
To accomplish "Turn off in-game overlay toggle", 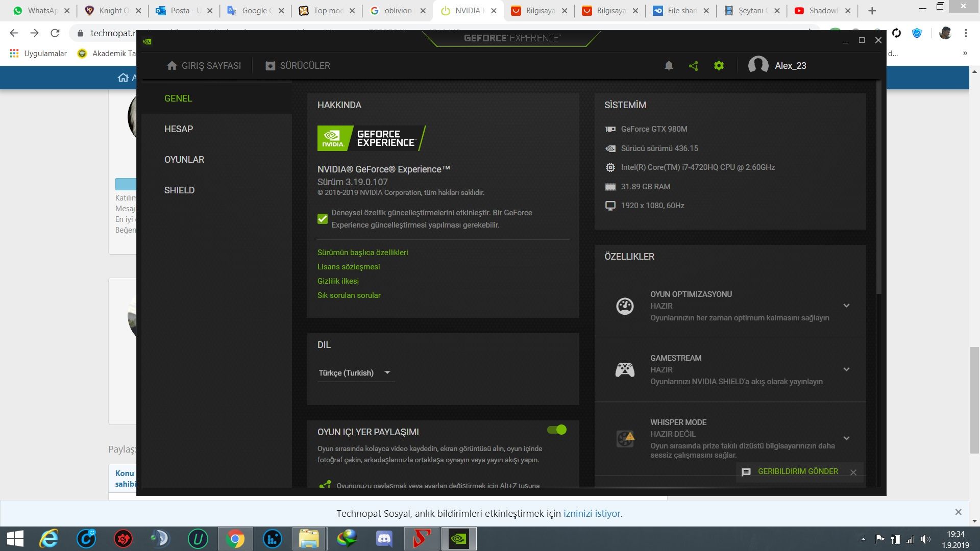I will [556, 430].
